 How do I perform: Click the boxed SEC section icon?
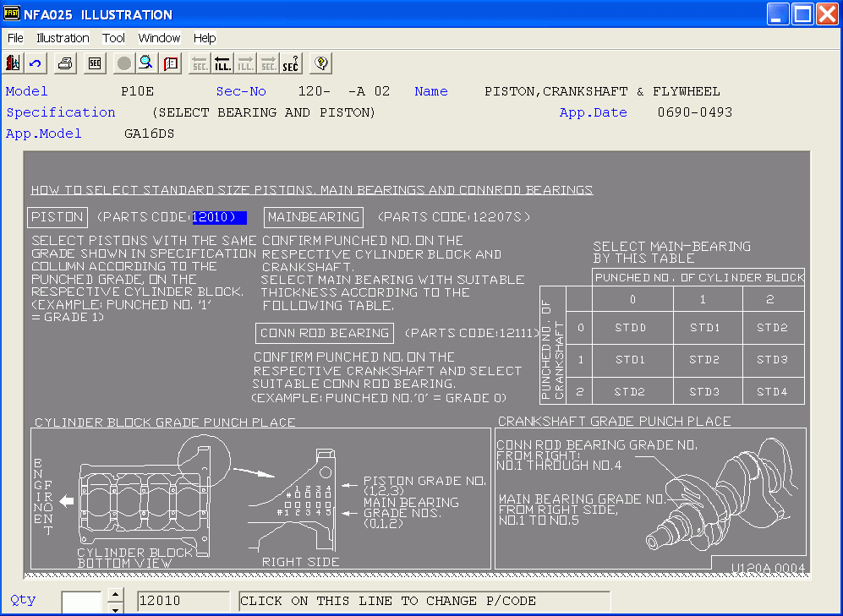pos(95,63)
